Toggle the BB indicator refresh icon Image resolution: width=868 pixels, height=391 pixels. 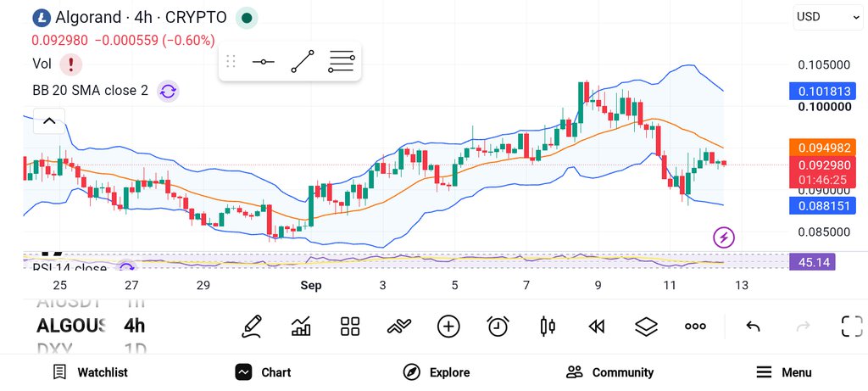click(168, 91)
